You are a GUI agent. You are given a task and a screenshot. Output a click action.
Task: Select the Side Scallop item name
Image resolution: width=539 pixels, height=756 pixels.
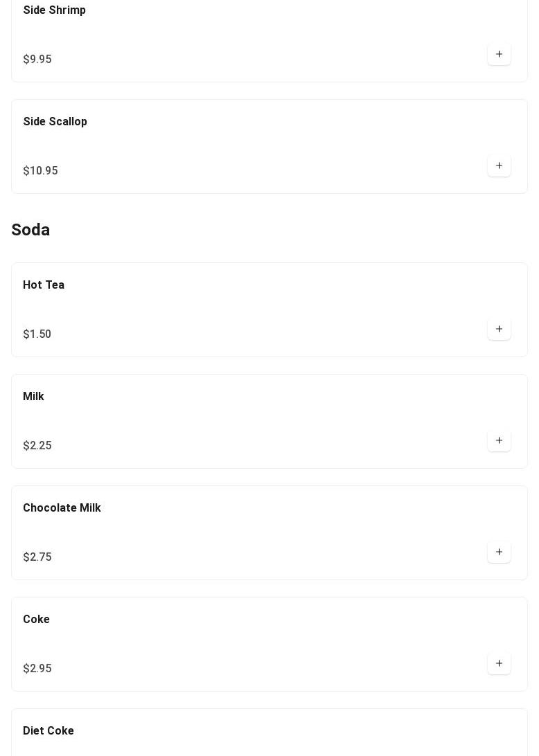[x=55, y=122]
